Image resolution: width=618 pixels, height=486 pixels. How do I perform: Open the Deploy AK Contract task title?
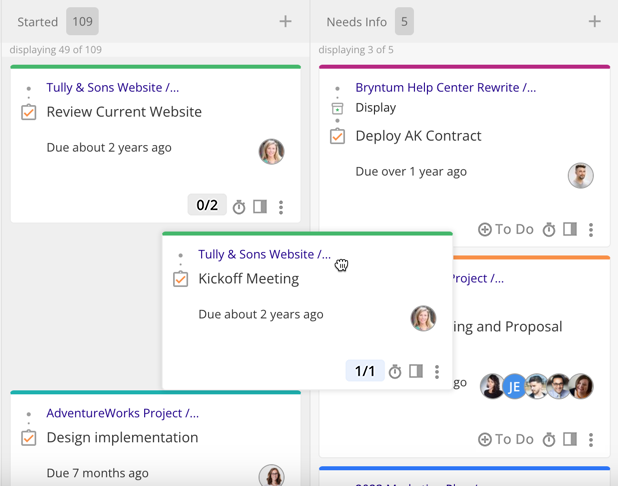coord(419,136)
